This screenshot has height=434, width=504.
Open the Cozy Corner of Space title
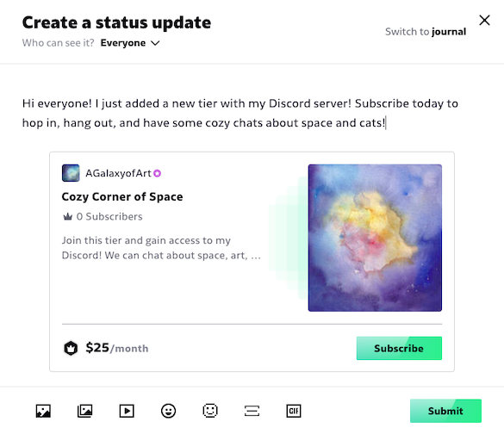pyautogui.click(x=122, y=196)
